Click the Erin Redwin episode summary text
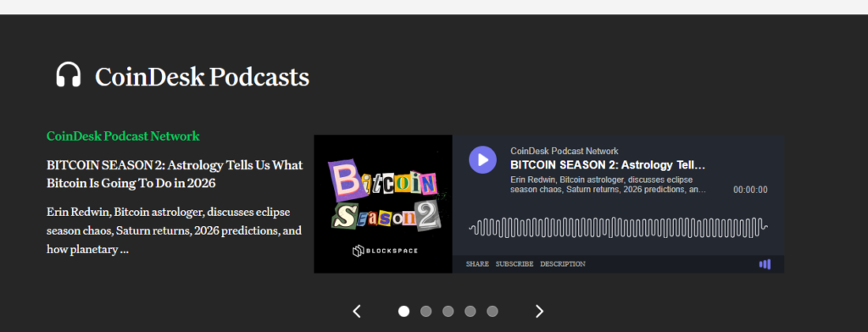 175,231
